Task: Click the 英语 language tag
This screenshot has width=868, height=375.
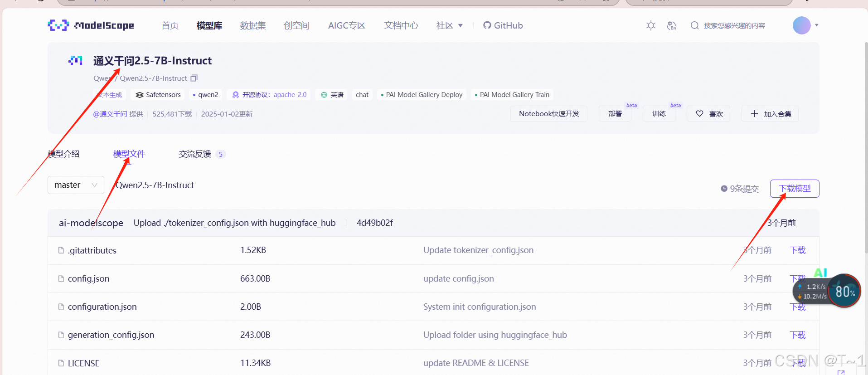Action: point(332,95)
